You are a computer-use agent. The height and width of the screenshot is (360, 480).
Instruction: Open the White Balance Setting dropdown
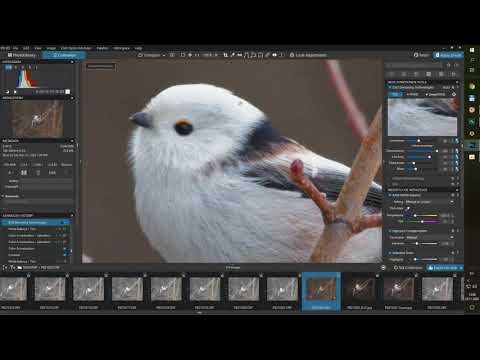[429, 202]
